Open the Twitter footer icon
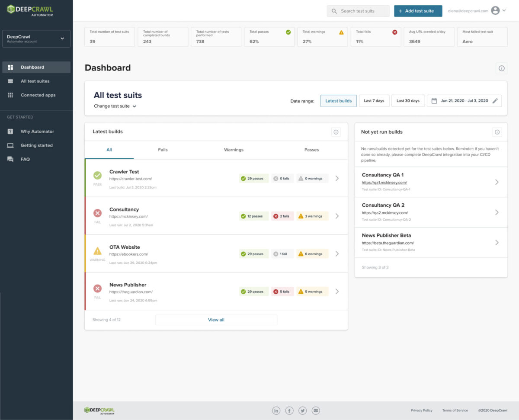 302,410
